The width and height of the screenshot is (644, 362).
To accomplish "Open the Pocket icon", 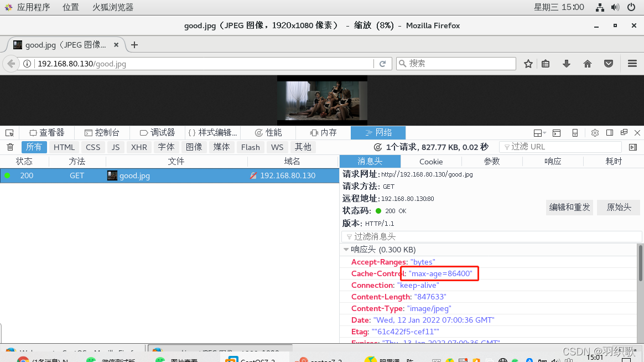I will tap(609, 64).
